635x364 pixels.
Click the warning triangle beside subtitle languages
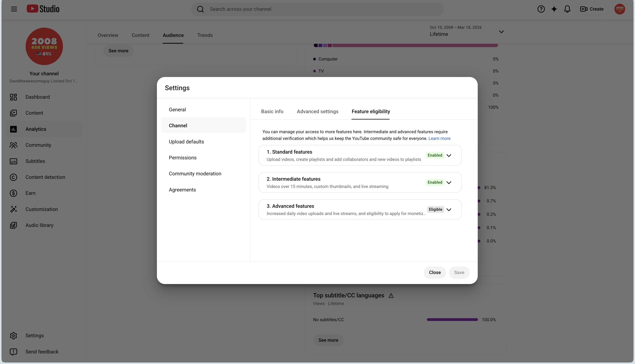[x=391, y=296]
